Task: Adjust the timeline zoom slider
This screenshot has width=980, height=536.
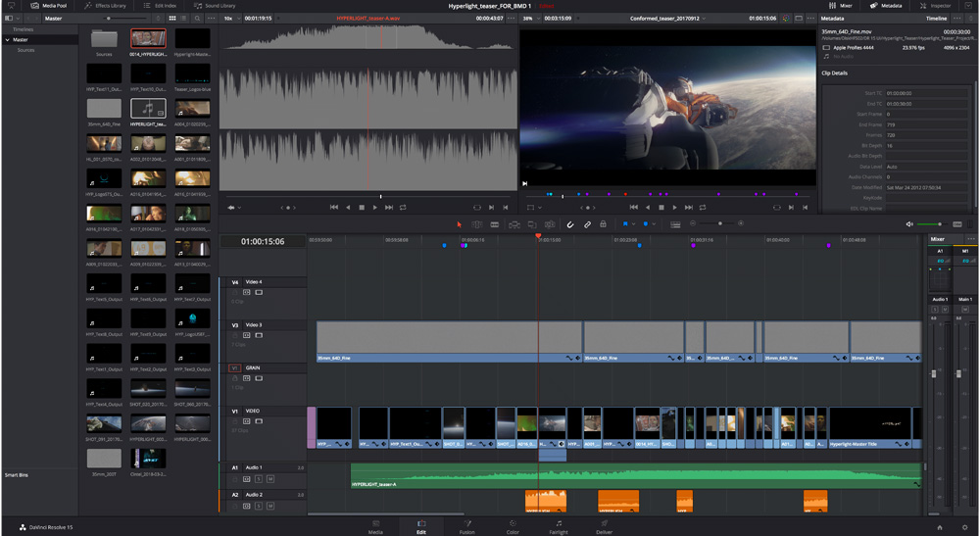Action: point(720,224)
